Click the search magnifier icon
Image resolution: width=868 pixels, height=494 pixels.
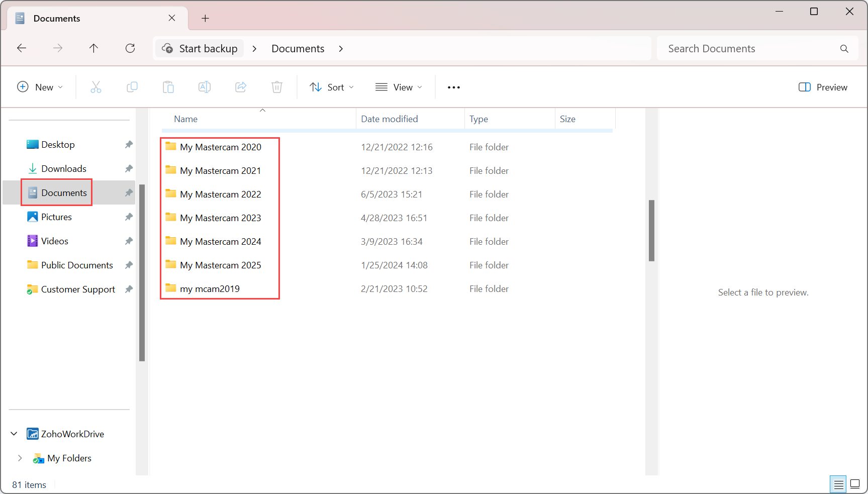tap(844, 49)
